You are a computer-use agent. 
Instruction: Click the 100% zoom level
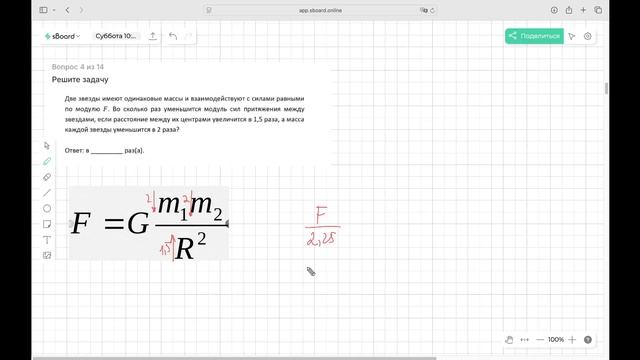tap(556, 340)
